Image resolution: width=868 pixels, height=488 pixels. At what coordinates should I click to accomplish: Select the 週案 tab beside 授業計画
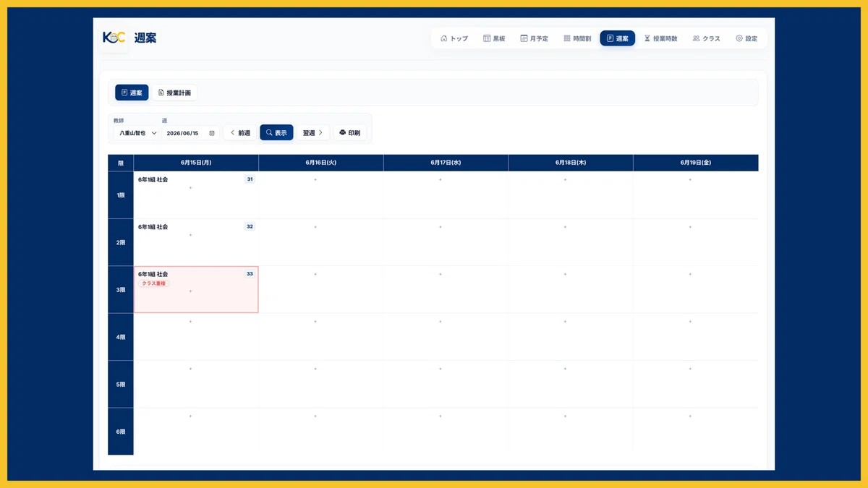point(132,93)
